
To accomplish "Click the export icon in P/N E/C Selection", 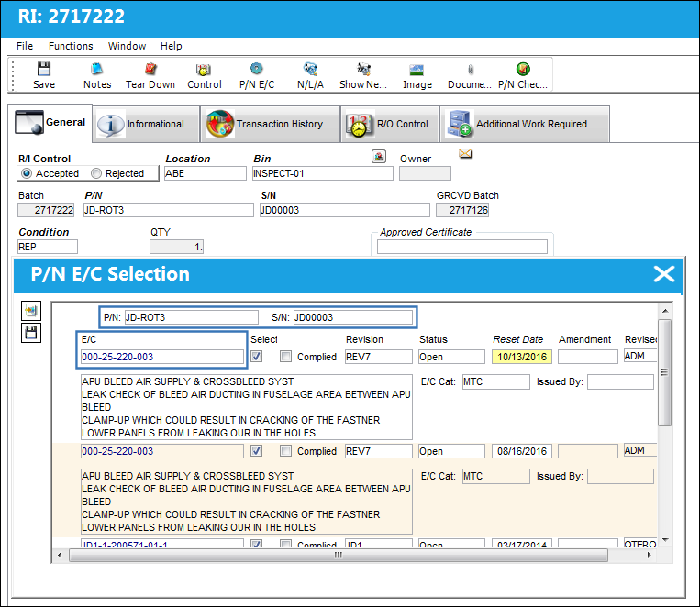I will coord(31,311).
